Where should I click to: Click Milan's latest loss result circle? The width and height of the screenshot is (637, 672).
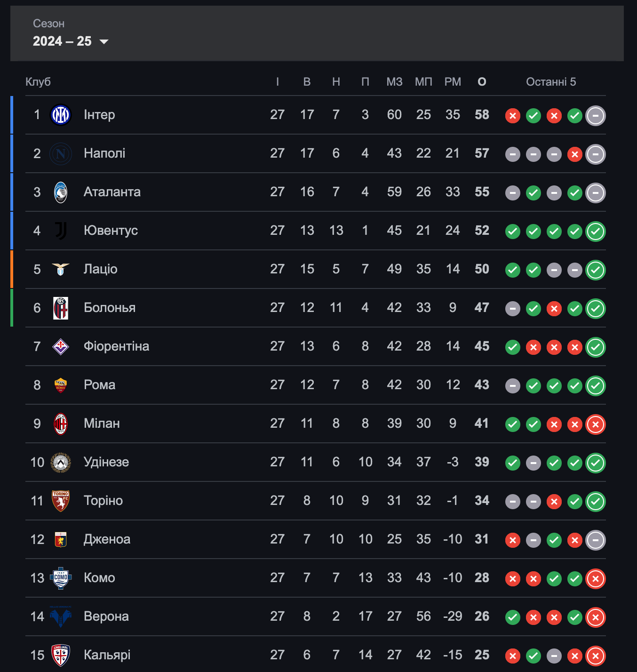point(596,424)
